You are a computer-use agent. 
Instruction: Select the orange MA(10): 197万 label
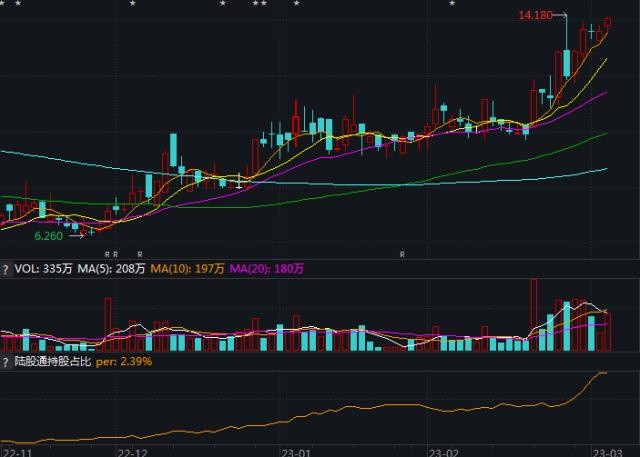pyautogui.click(x=187, y=269)
